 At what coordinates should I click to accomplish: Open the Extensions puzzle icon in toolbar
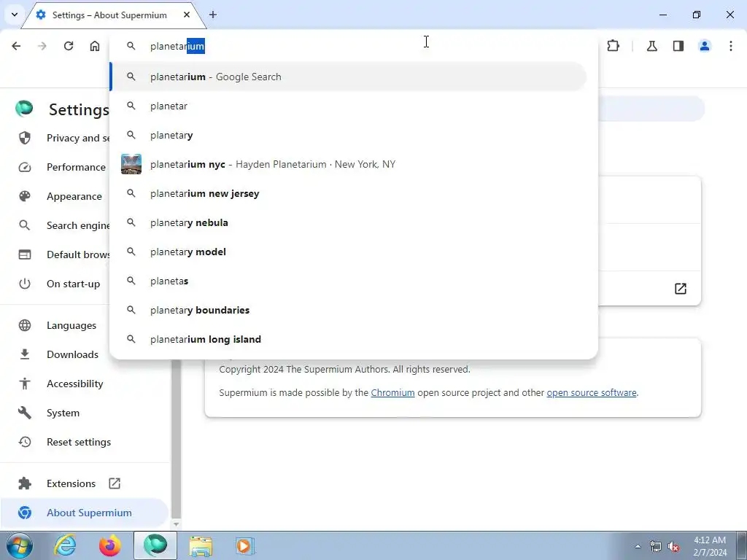pyautogui.click(x=613, y=46)
